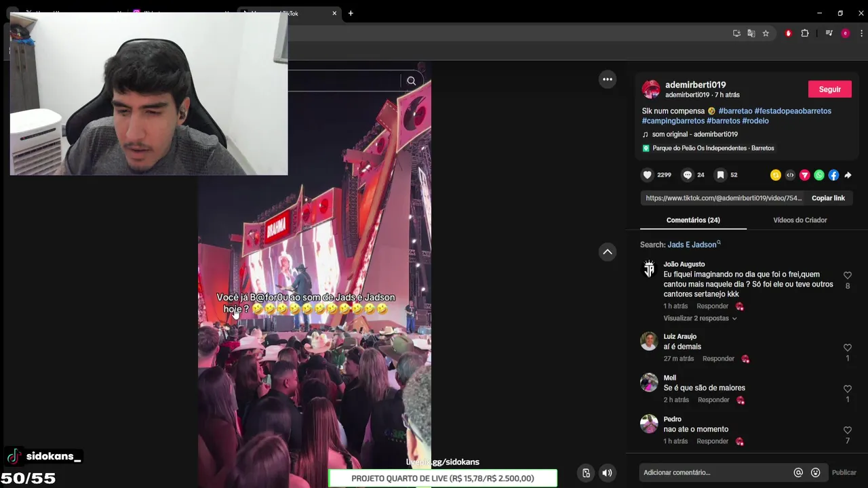Open the picture-in-picture floating player icon
The height and width of the screenshot is (488, 868).
pos(587,473)
